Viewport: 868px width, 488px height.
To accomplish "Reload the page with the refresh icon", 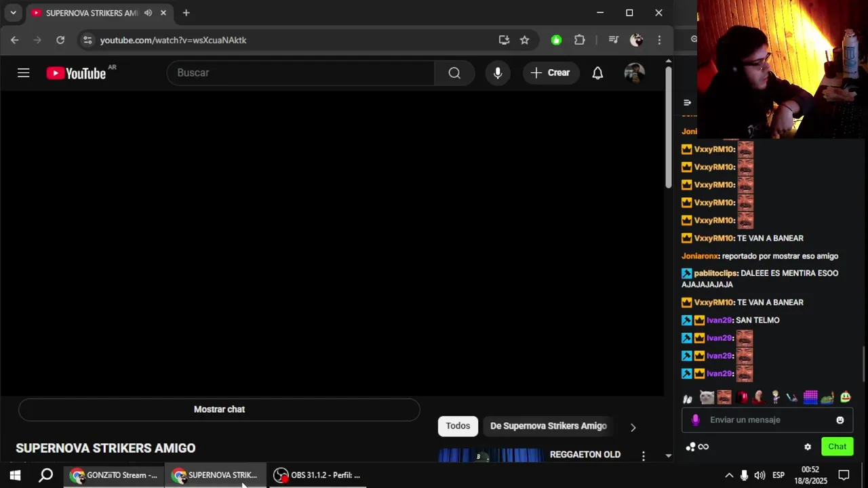I will (x=60, y=40).
